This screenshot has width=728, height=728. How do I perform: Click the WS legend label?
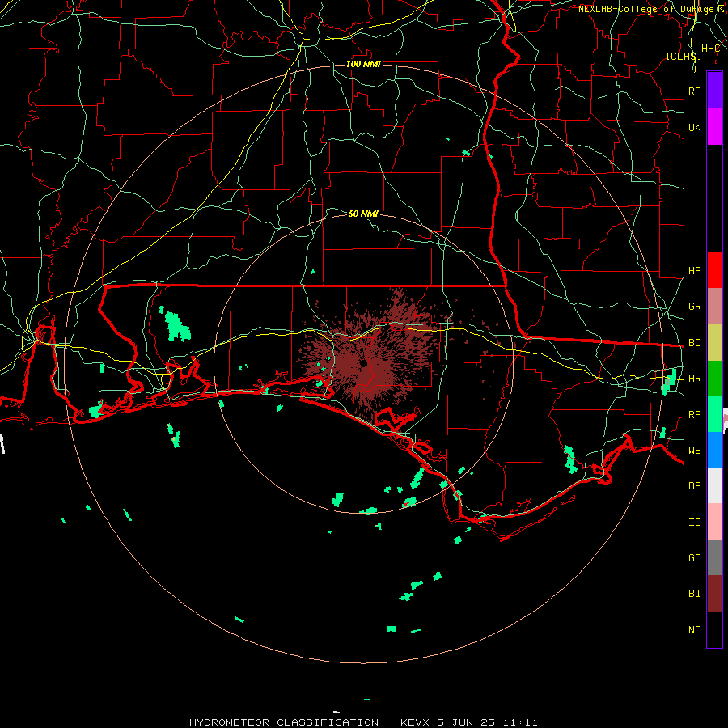pos(694,451)
